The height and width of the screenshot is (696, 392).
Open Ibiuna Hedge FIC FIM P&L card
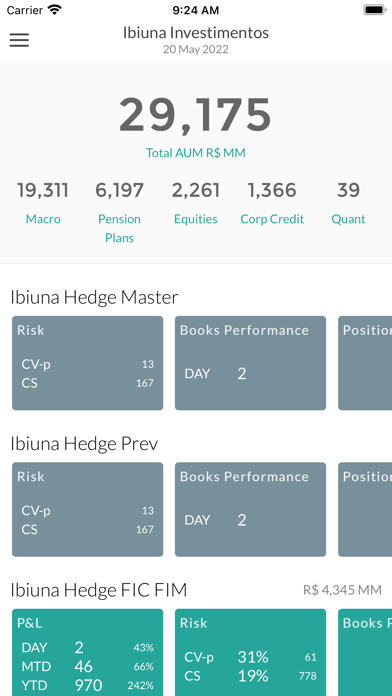(x=87, y=652)
